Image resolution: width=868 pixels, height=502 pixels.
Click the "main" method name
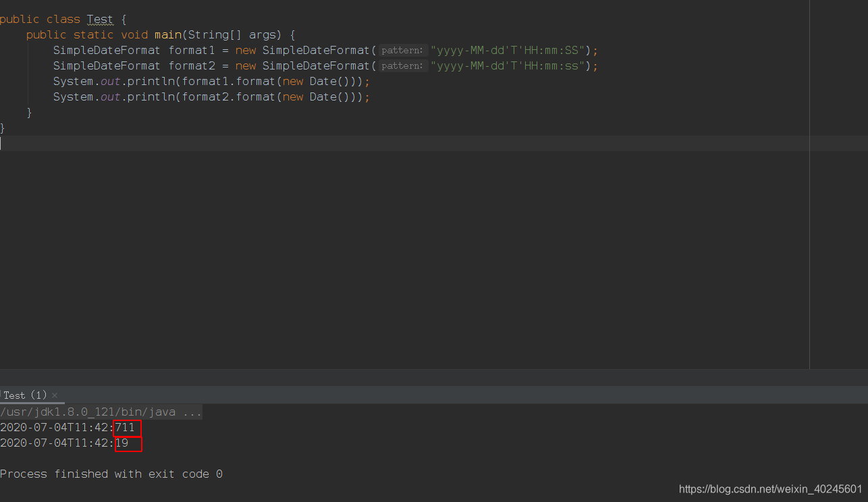pos(168,35)
